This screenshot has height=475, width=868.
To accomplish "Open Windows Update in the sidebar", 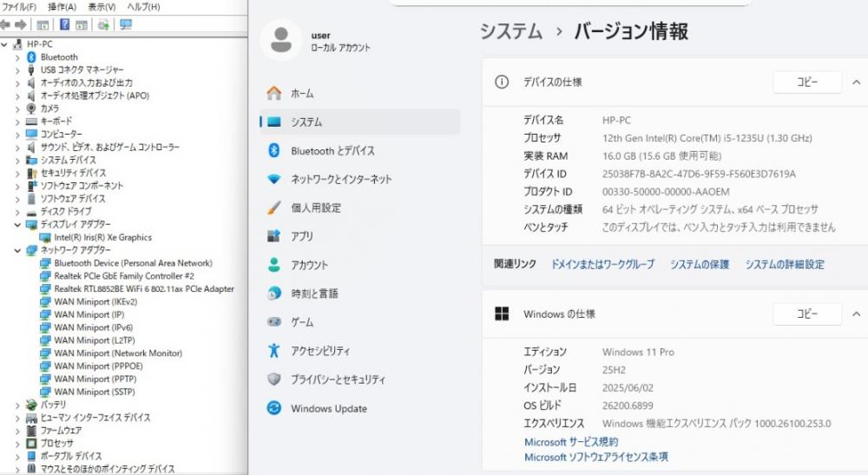I will 328,408.
